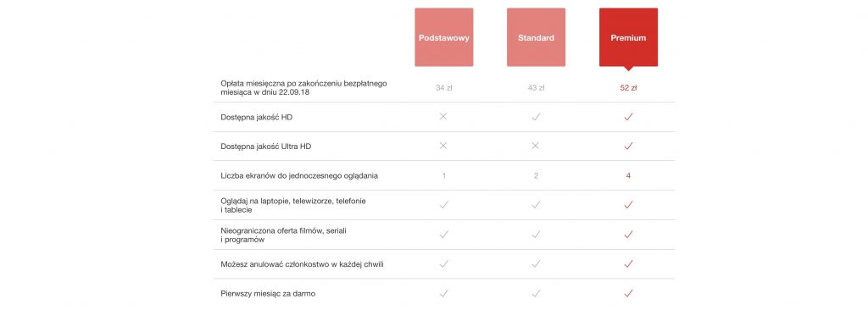Click the Ultra HD X under Standard
Viewport: 868px width, 310px height.
pos(536,147)
